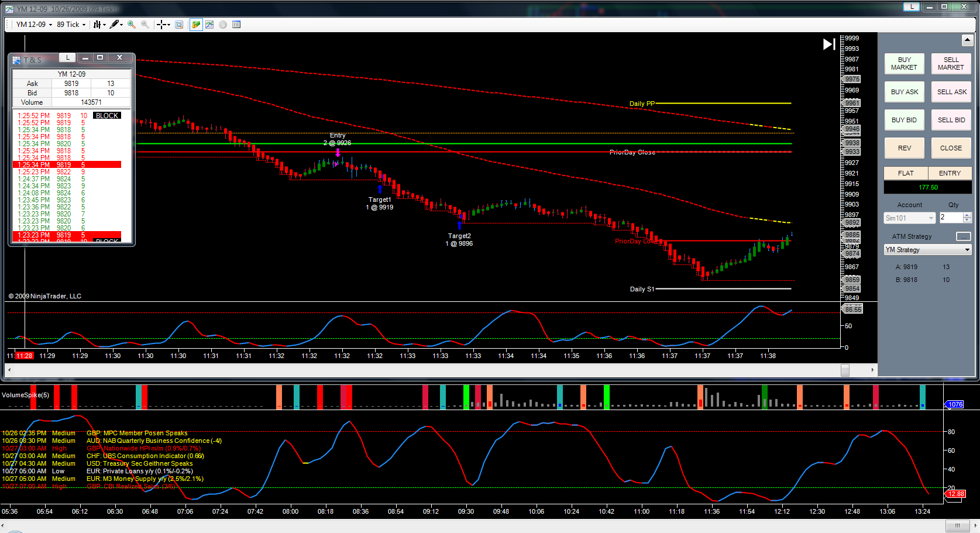Click the BUY ASK button
Viewport: 980px width, 533px height.
pos(904,92)
